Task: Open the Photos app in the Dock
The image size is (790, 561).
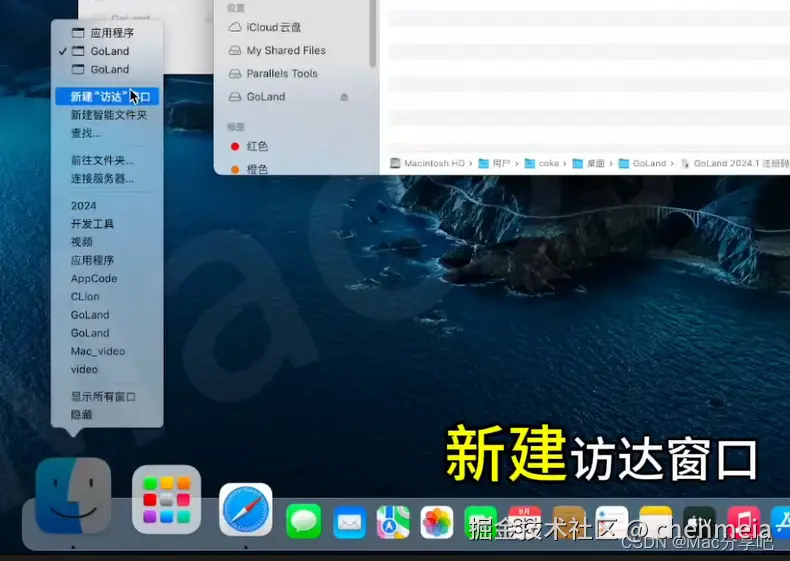Action: point(437,522)
